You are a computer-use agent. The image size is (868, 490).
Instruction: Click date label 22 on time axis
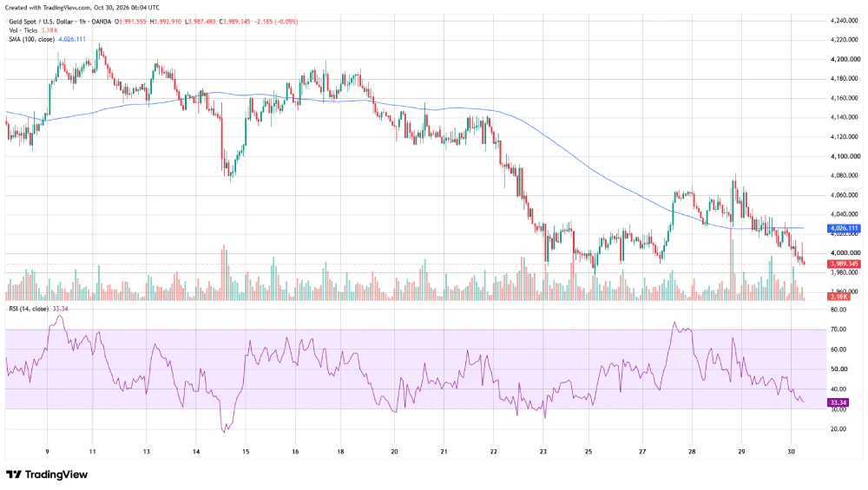pos(494,451)
